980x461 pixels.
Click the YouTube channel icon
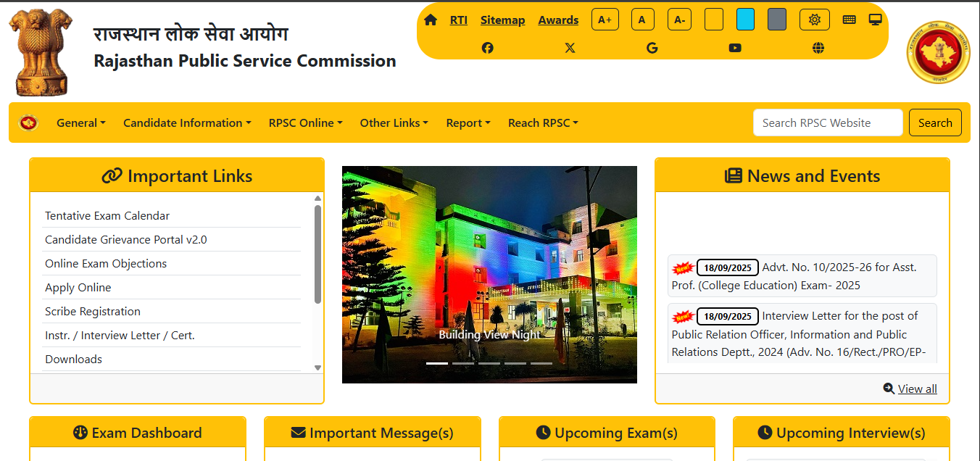pos(735,48)
